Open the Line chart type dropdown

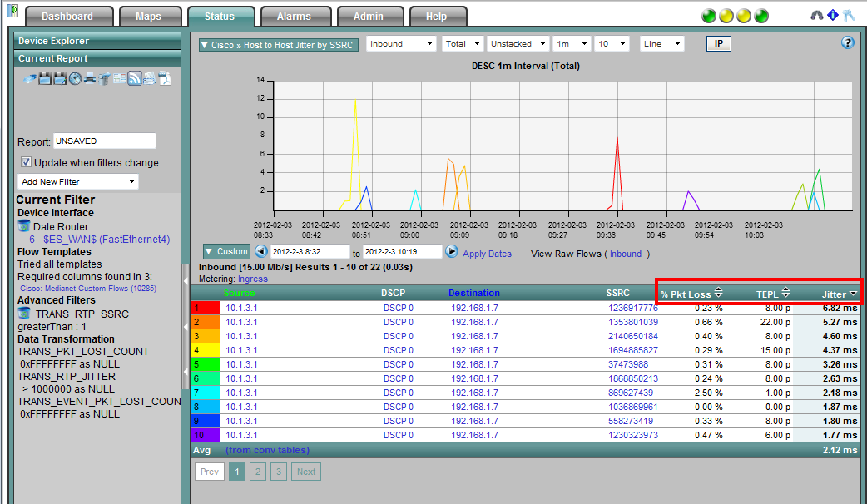(x=661, y=44)
